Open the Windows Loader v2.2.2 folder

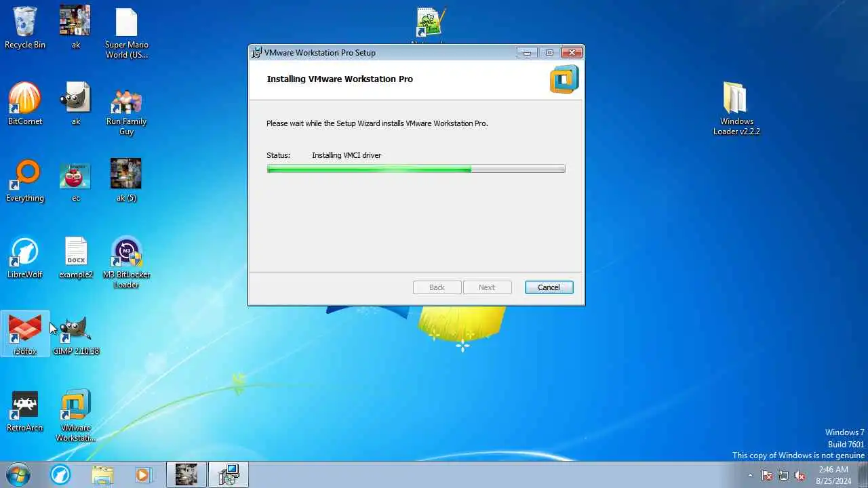(736, 108)
